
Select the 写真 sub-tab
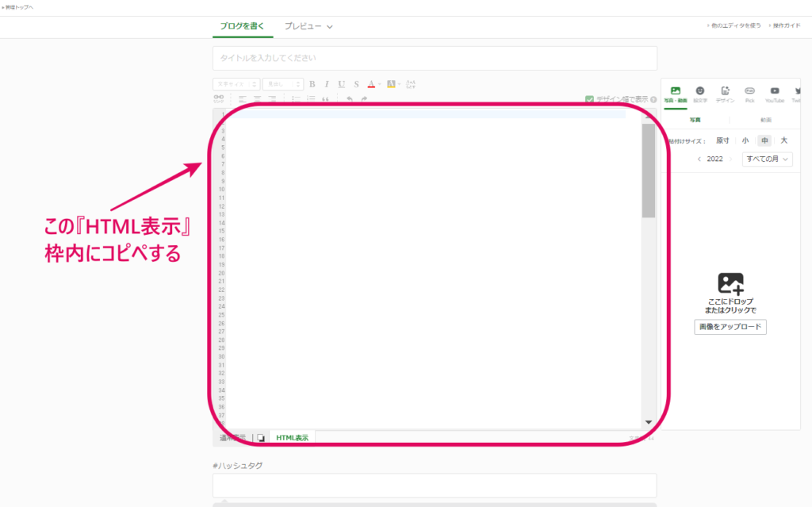(x=695, y=120)
